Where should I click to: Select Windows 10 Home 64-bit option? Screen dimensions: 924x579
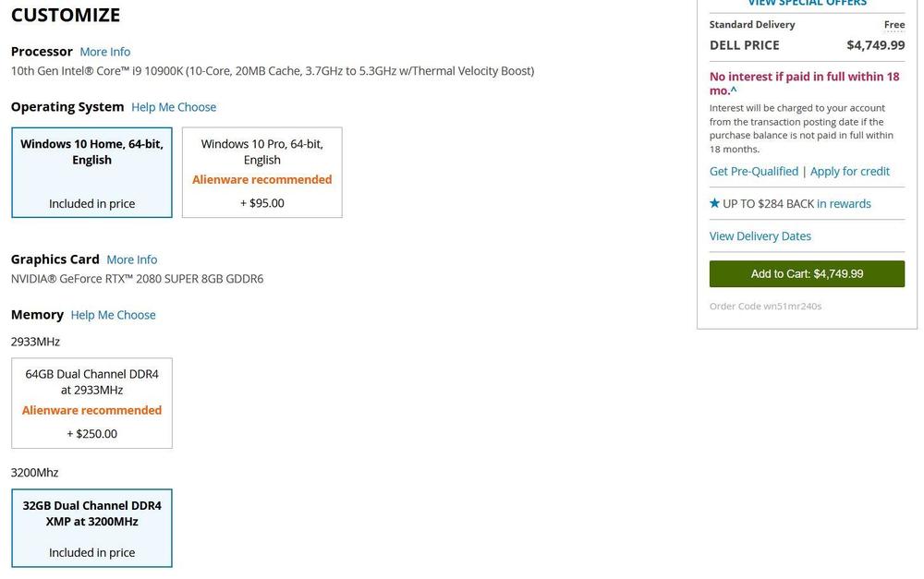(x=91, y=173)
